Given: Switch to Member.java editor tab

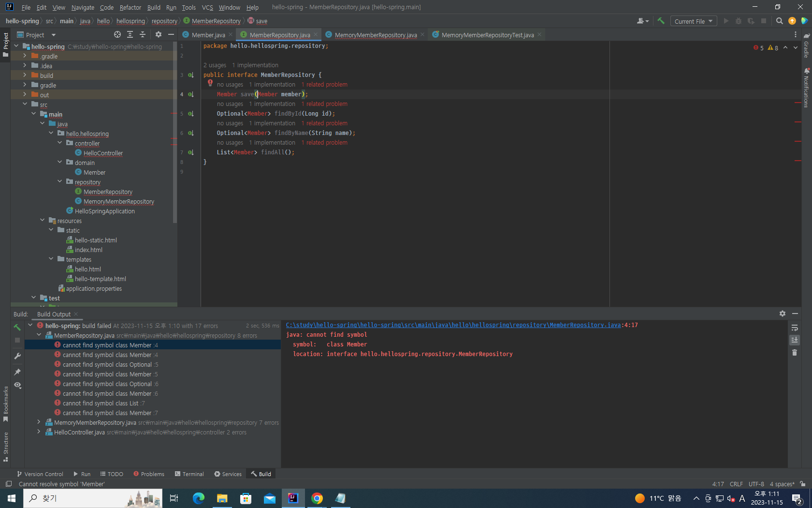Looking at the screenshot, I should coord(208,35).
